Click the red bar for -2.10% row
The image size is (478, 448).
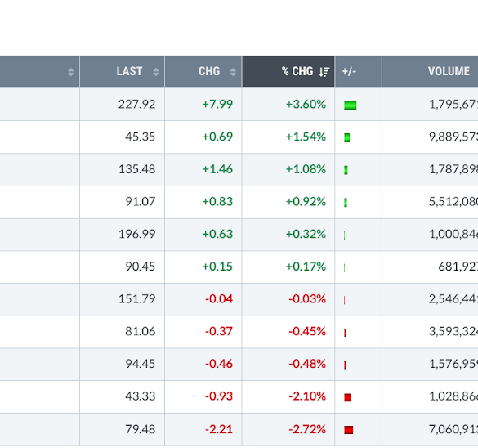click(347, 397)
